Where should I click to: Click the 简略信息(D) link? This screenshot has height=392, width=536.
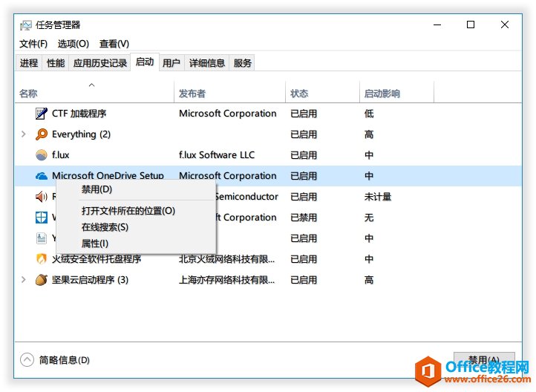pos(65,360)
